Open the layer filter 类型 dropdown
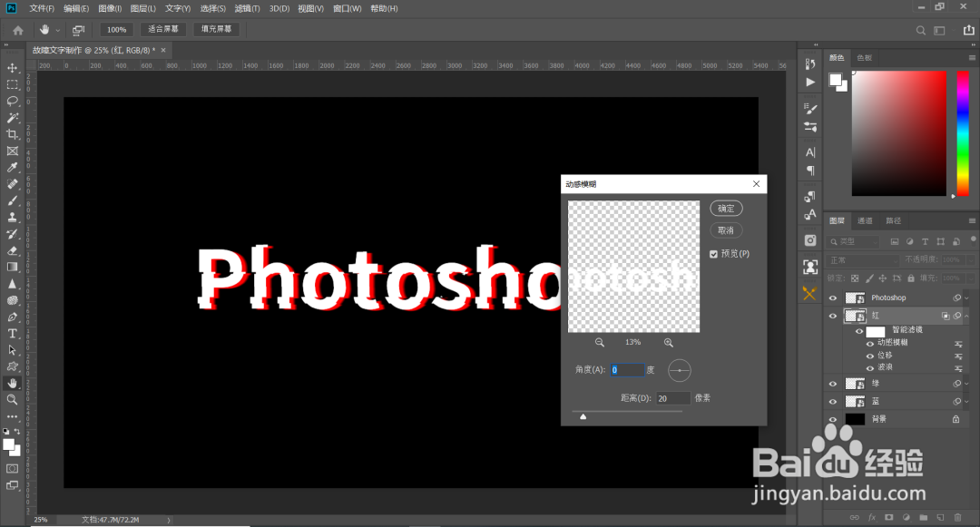 852,241
